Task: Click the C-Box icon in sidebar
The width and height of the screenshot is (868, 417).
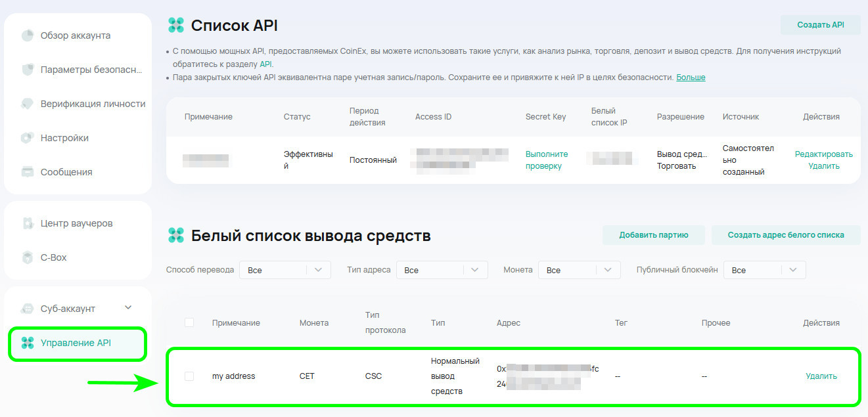Action: click(27, 257)
